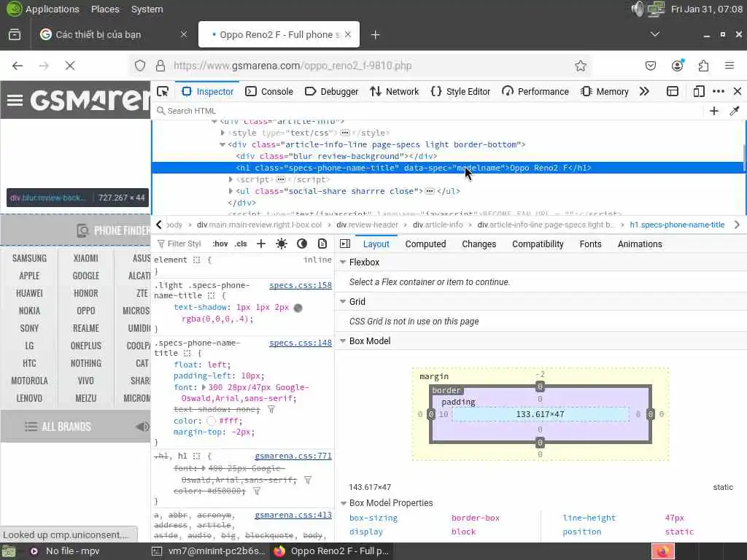Image resolution: width=747 pixels, height=560 pixels.
Task: Open Firefox hamburger application menu
Action: tap(729, 66)
